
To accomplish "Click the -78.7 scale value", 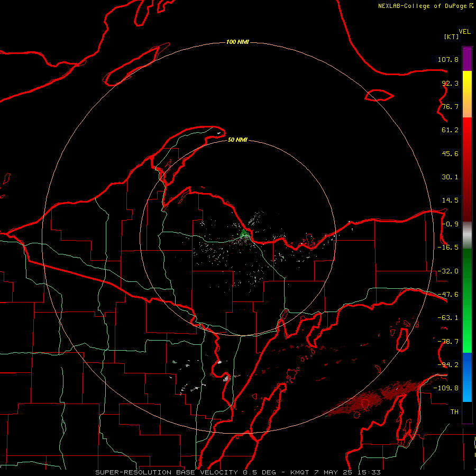I will tap(448, 342).
